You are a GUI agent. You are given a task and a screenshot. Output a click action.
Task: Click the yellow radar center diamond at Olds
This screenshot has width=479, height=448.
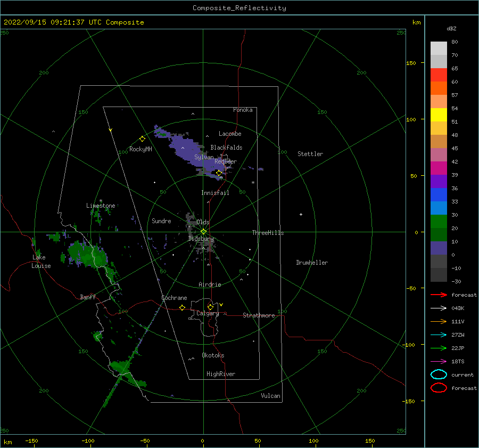(x=203, y=232)
